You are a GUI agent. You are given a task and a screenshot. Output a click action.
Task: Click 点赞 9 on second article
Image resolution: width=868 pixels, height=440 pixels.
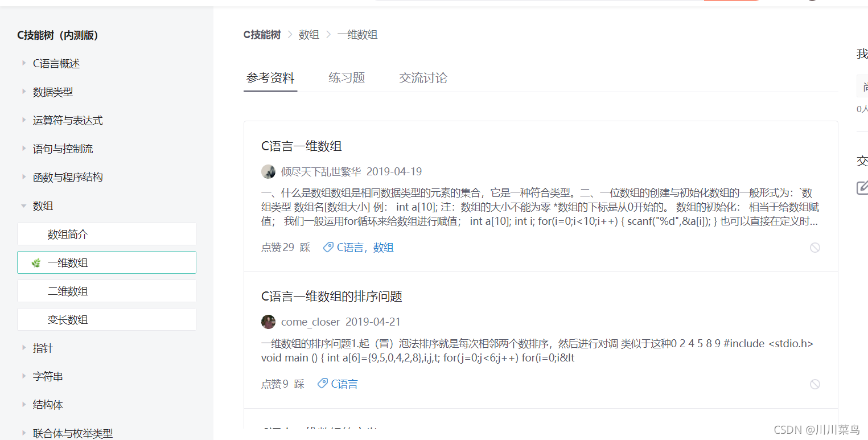coord(275,384)
